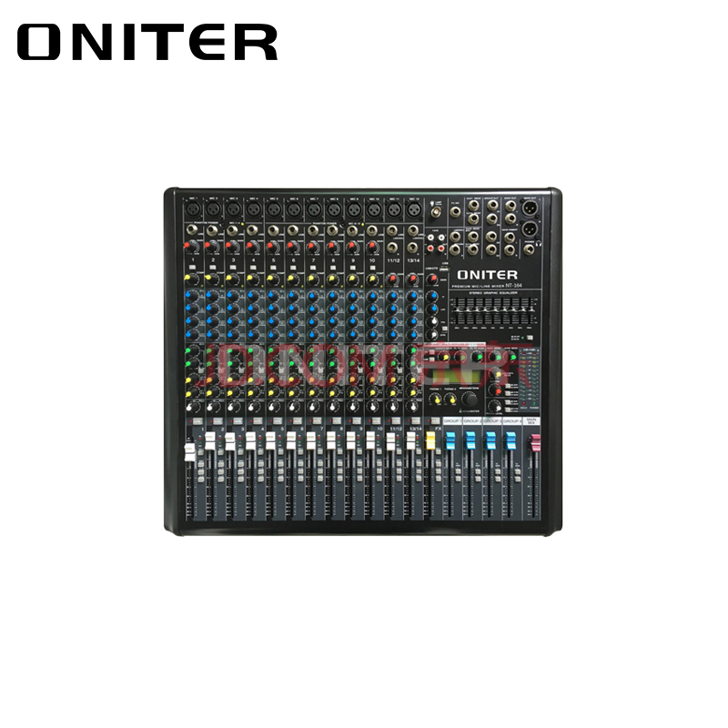
Task: Click the lamp bulb icon above the BNC socket
Action: (x=431, y=204)
